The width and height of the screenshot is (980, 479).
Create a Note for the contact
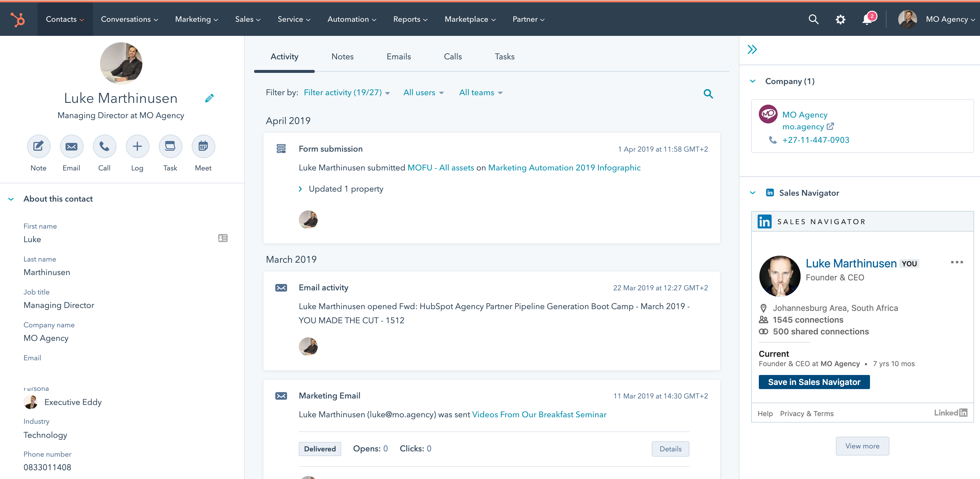point(39,146)
